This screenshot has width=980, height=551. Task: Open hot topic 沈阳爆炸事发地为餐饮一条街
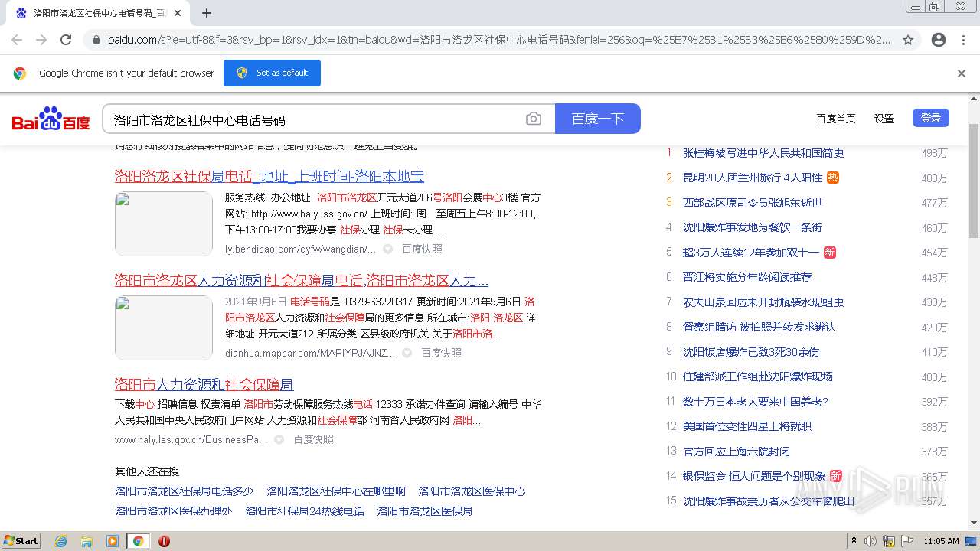753,227
